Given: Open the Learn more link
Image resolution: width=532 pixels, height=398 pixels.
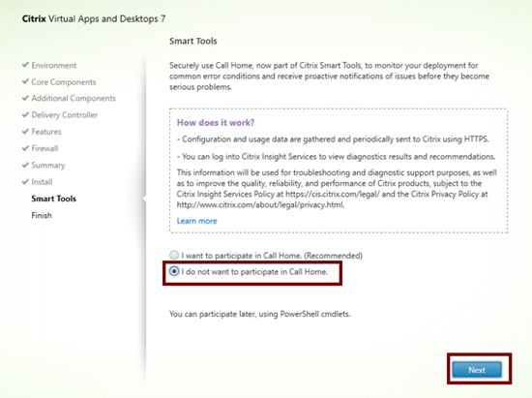Looking at the screenshot, I should point(196,221).
